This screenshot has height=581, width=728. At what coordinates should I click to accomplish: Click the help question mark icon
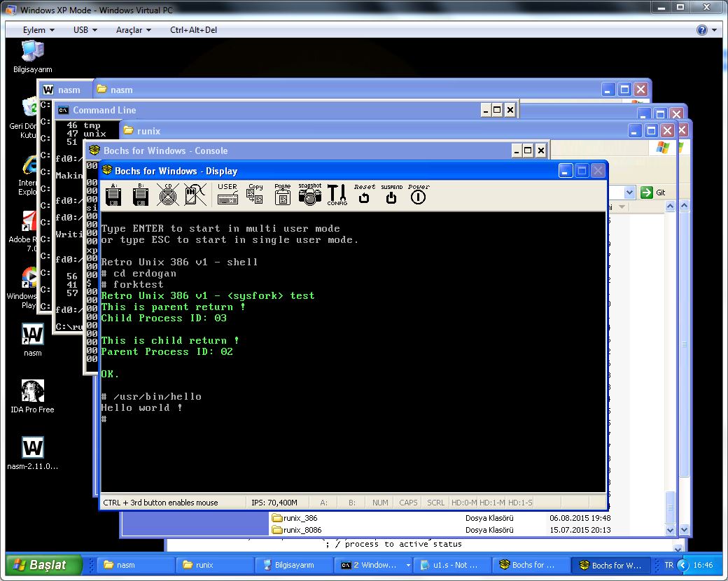pyautogui.click(x=701, y=30)
